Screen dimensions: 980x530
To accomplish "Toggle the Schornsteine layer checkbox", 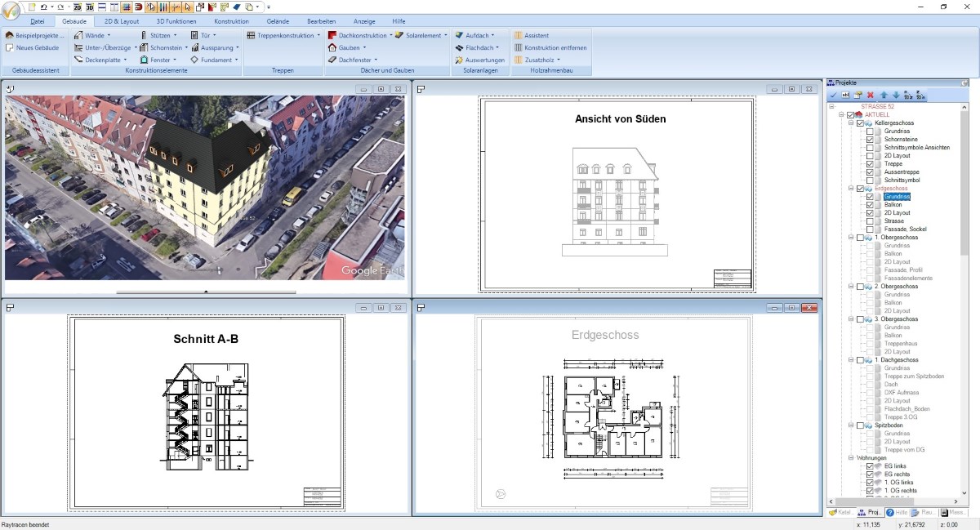I will click(870, 140).
